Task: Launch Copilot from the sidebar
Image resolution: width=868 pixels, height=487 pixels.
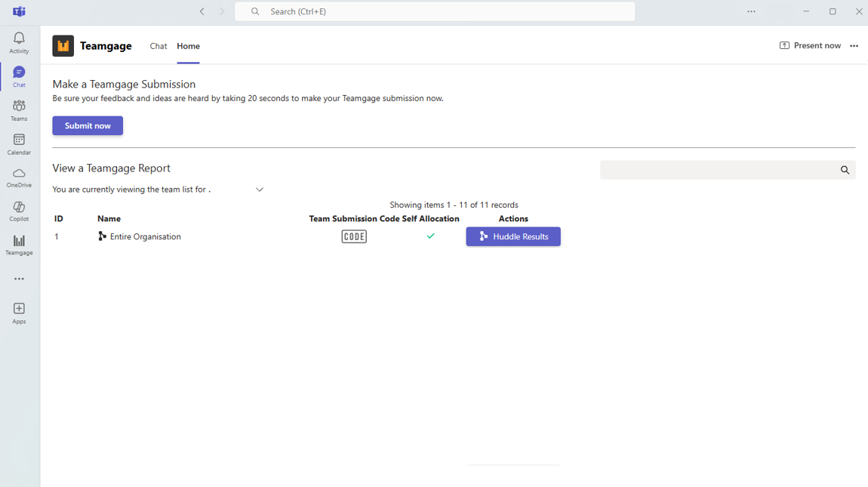Action: [x=19, y=211]
